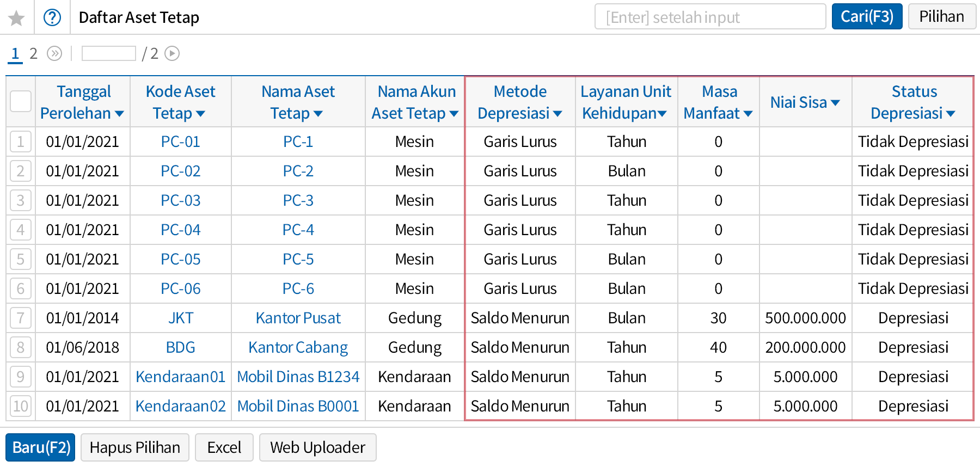Click the Cari(F3) search button
The height and width of the screenshot is (467, 980).
tap(867, 17)
